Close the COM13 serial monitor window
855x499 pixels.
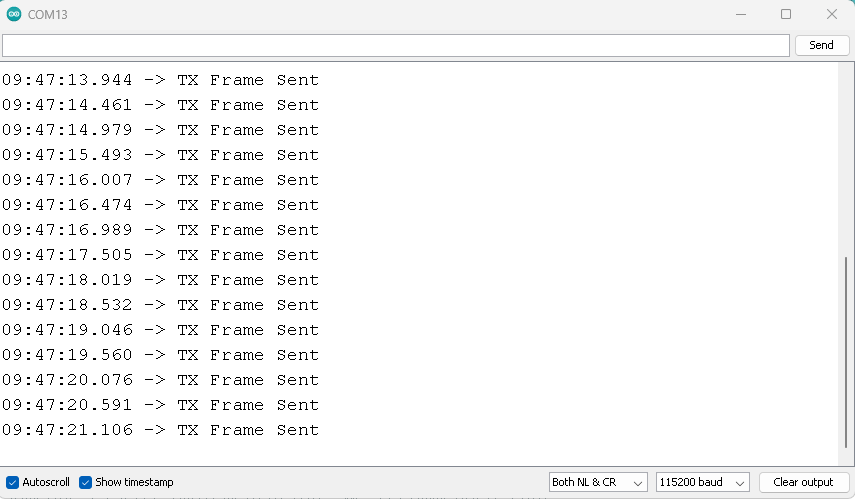(x=831, y=14)
